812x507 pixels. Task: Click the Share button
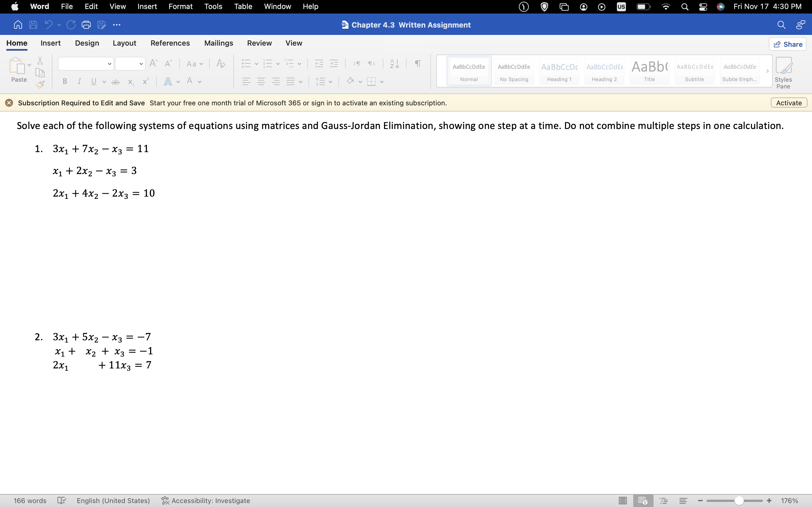pyautogui.click(x=788, y=44)
